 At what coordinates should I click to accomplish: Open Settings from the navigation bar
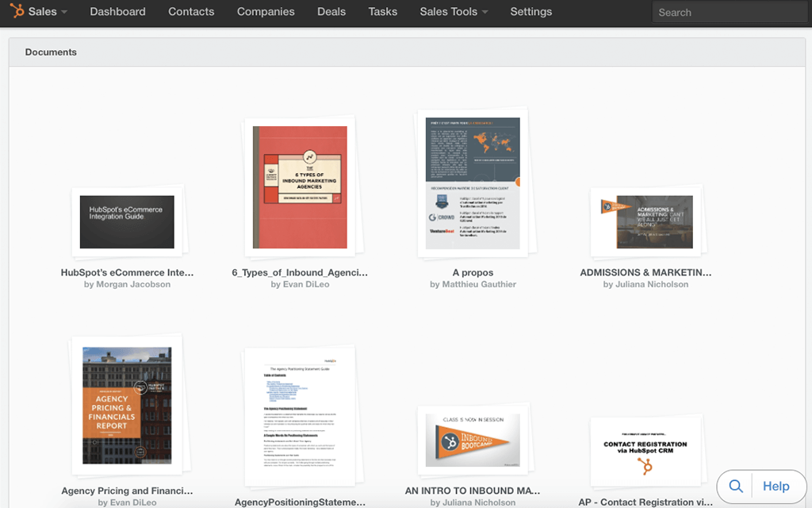(x=530, y=12)
